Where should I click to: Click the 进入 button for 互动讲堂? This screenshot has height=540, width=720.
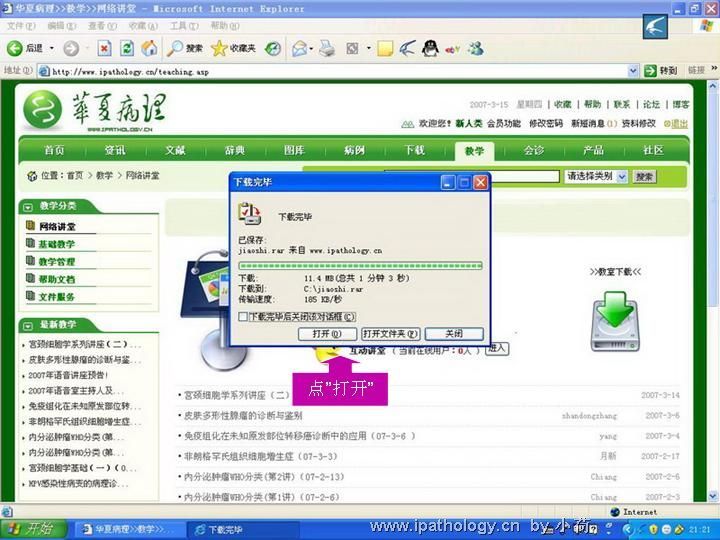pos(496,349)
